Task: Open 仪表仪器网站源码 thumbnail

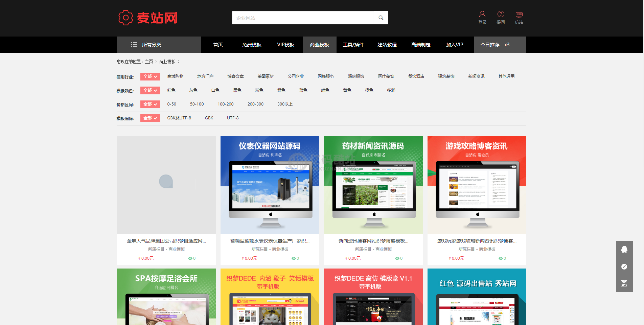Action: [x=270, y=185]
